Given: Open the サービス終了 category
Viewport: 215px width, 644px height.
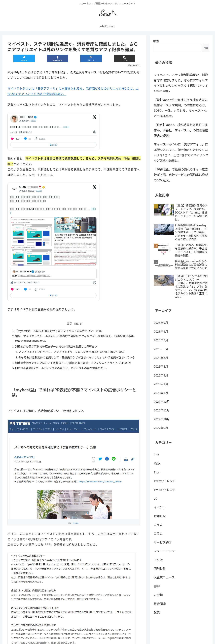Looking at the screenshot, I should pos(162,542).
